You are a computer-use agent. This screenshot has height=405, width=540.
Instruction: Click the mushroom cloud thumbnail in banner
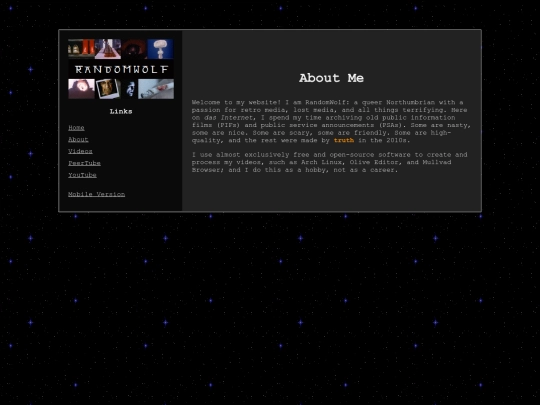(160, 49)
